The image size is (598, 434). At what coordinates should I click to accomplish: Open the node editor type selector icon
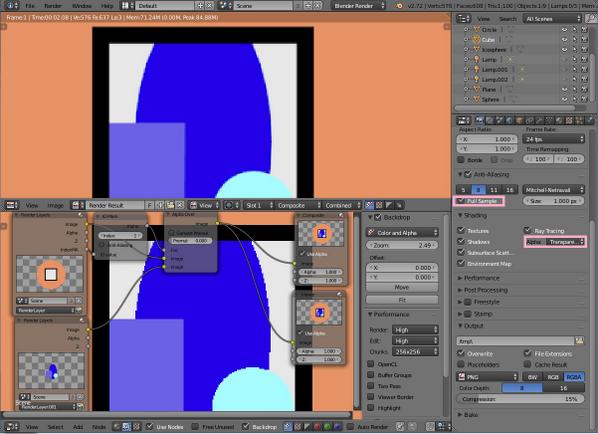click(x=12, y=426)
